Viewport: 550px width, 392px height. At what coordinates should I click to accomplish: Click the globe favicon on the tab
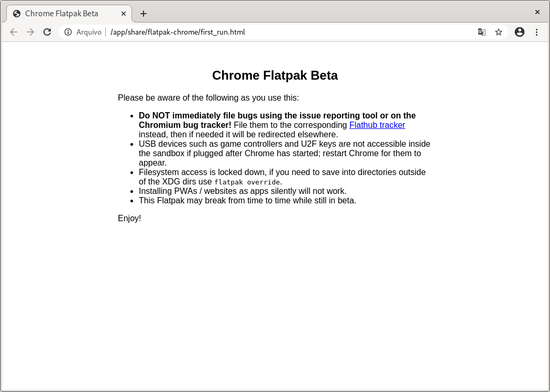click(x=16, y=14)
